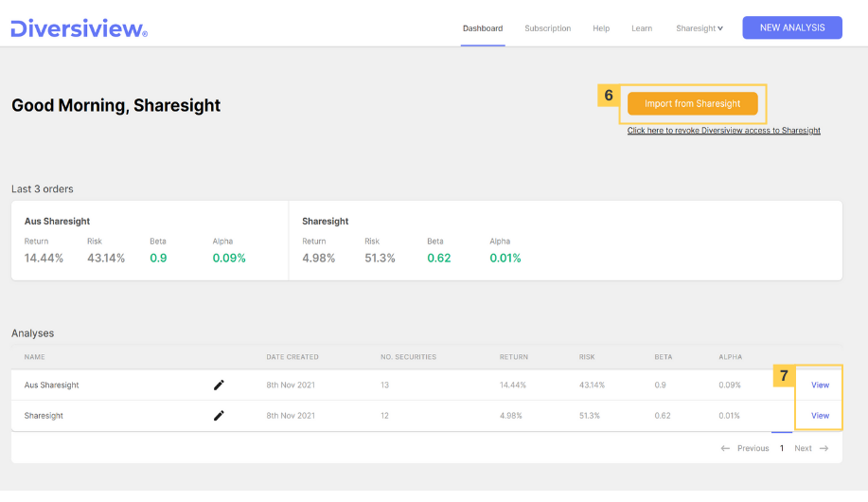
Task: Click green 0.62 beta in order card
Action: [439, 259]
